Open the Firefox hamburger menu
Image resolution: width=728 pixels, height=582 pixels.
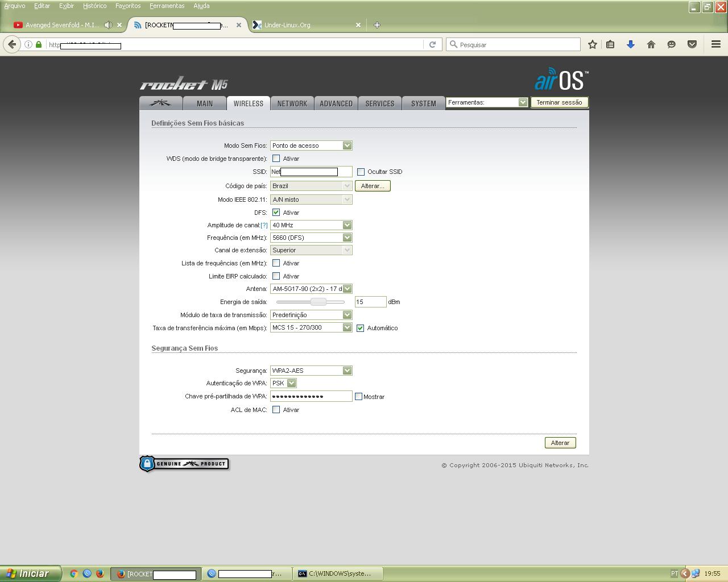tap(716, 44)
